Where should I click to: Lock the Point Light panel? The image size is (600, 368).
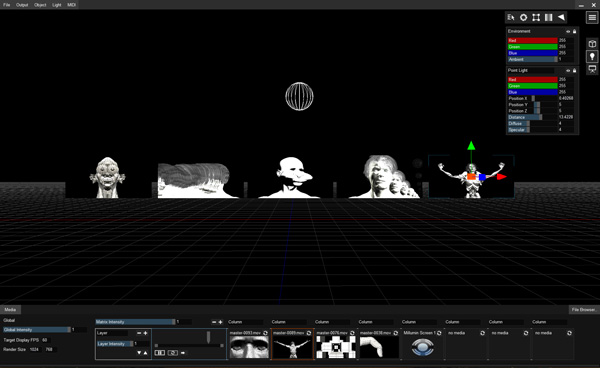point(574,70)
